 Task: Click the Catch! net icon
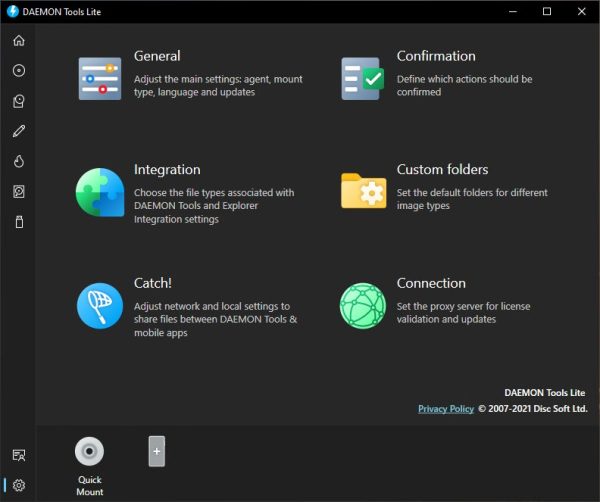click(x=100, y=306)
